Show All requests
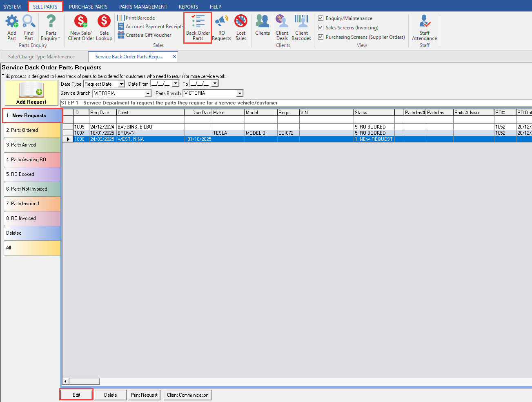The height and width of the screenshot is (402, 532). coord(32,248)
